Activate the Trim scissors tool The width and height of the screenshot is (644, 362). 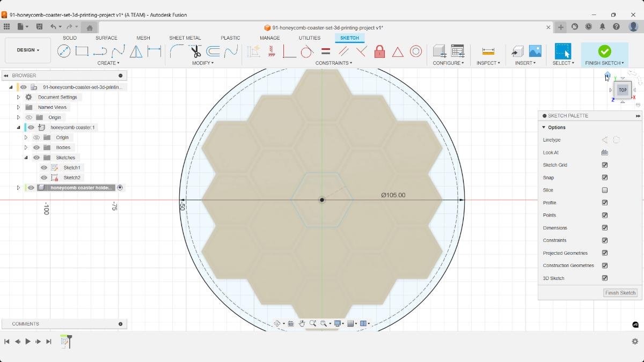[x=195, y=51]
